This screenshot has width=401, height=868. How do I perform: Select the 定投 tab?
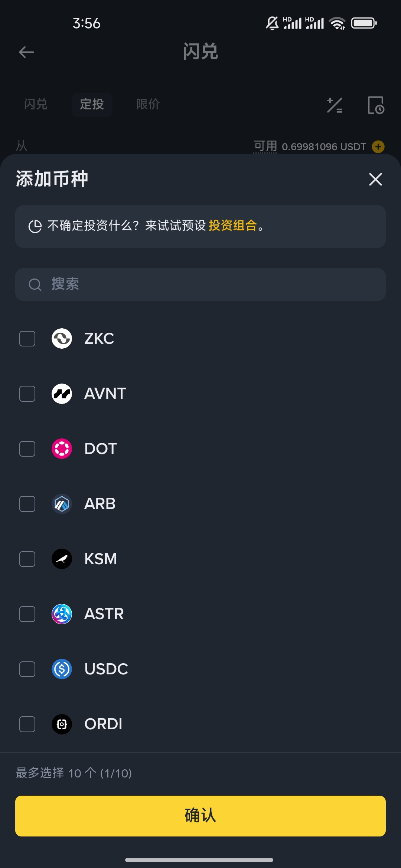(92, 105)
